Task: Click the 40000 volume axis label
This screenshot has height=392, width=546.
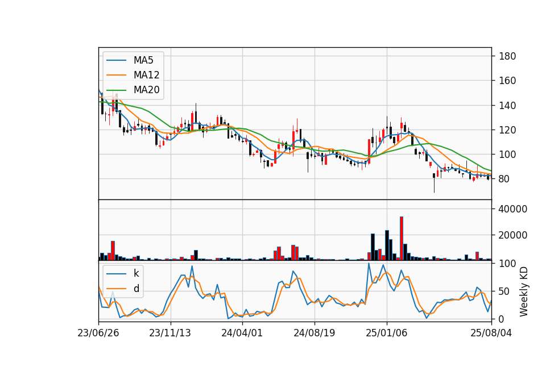Action: (x=513, y=209)
